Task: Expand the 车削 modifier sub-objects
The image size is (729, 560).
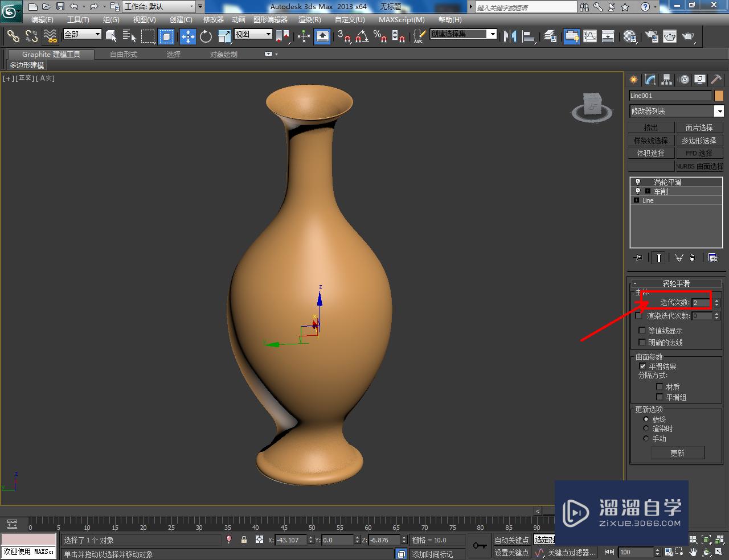Action: 648,191
